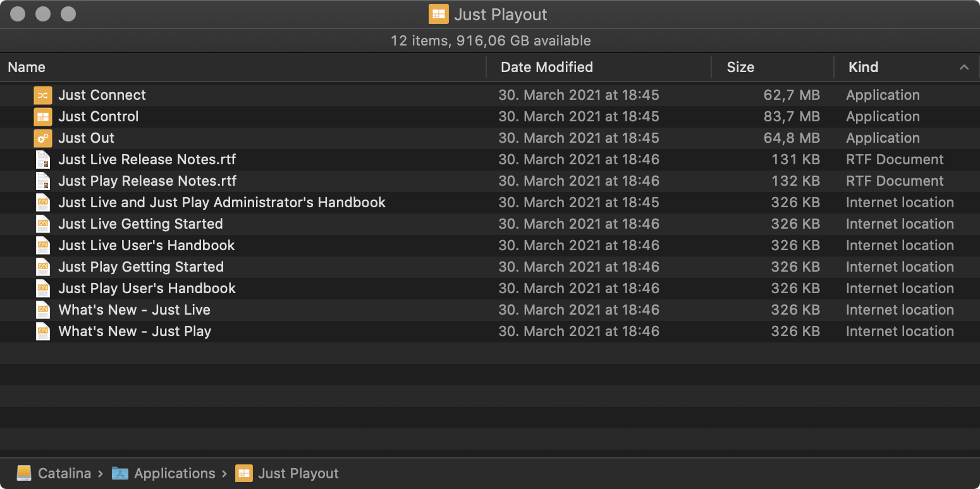This screenshot has width=980, height=489.
Task: Click the Just Play User's Handbook icon
Action: pos(42,288)
